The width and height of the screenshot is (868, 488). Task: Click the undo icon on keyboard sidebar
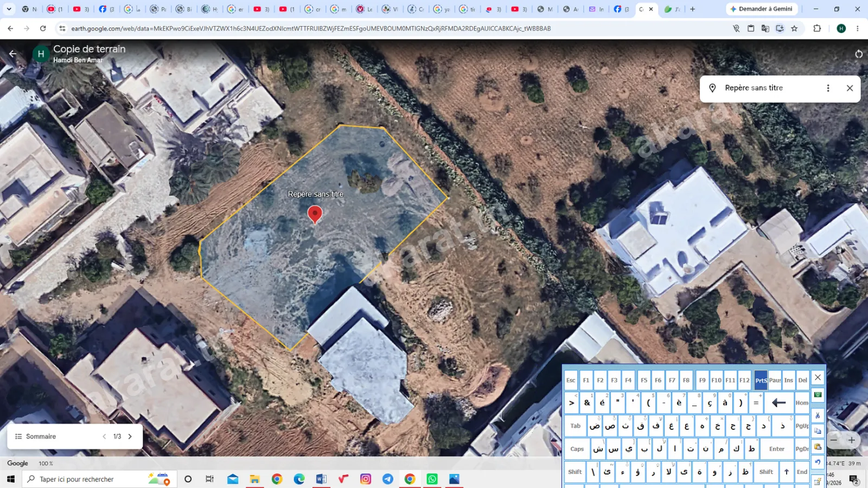pyautogui.click(x=818, y=463)
